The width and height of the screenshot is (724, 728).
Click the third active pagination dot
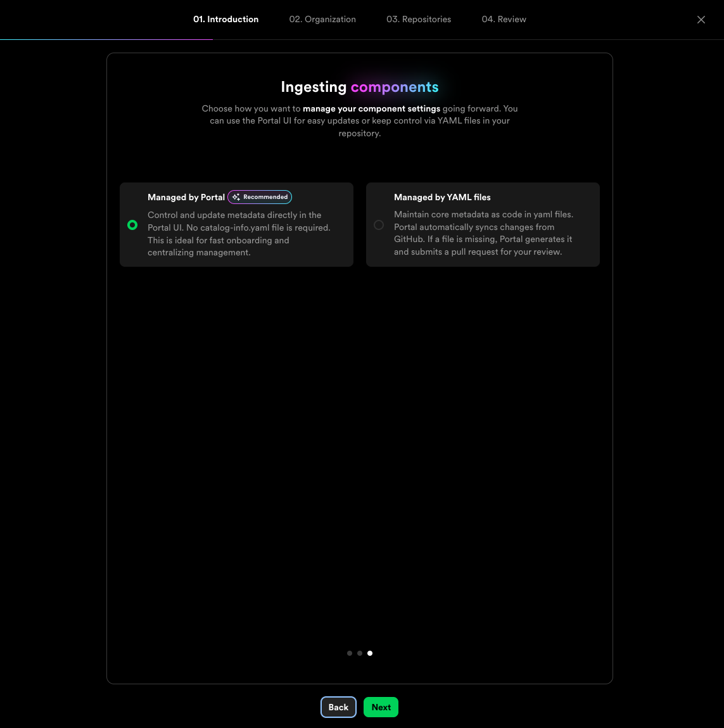coord(370,653)
